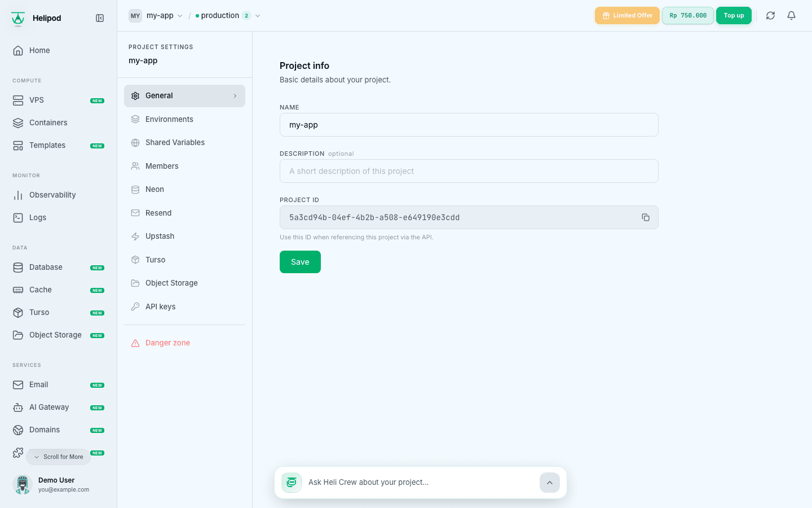Select the General settings tab
The width and height of the screenshot is (812, 508).
pyautogui.click(x=184, y=96)
